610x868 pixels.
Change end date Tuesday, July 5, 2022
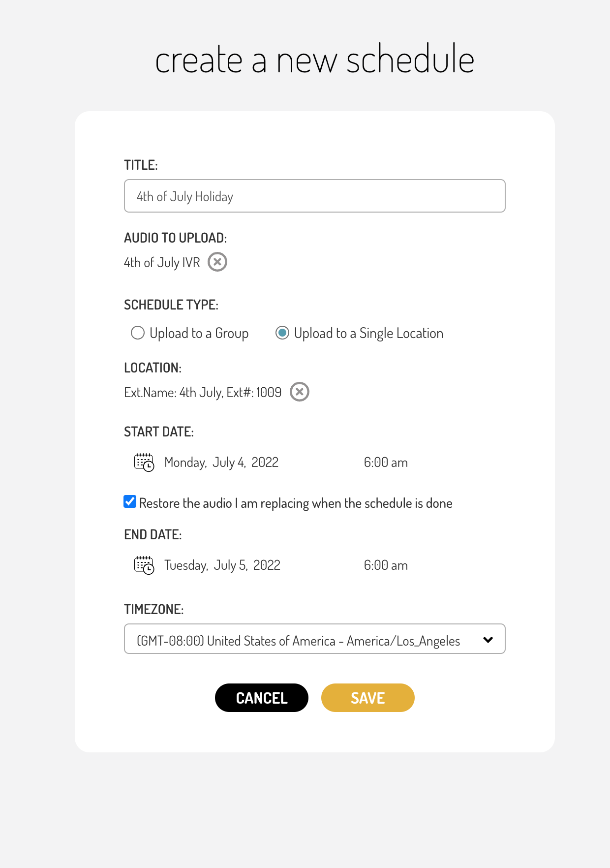point(222,565)
